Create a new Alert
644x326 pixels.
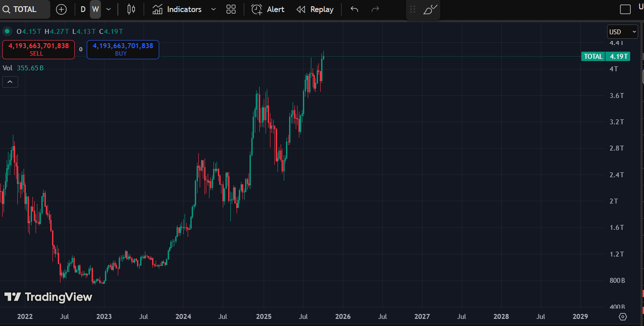[268, 9]
